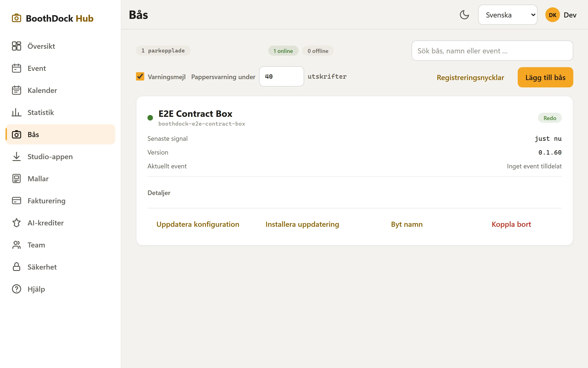Click the Pappersvarning under label
The image size is (588, 368).
pyautogui.click(x=223, y=77)
